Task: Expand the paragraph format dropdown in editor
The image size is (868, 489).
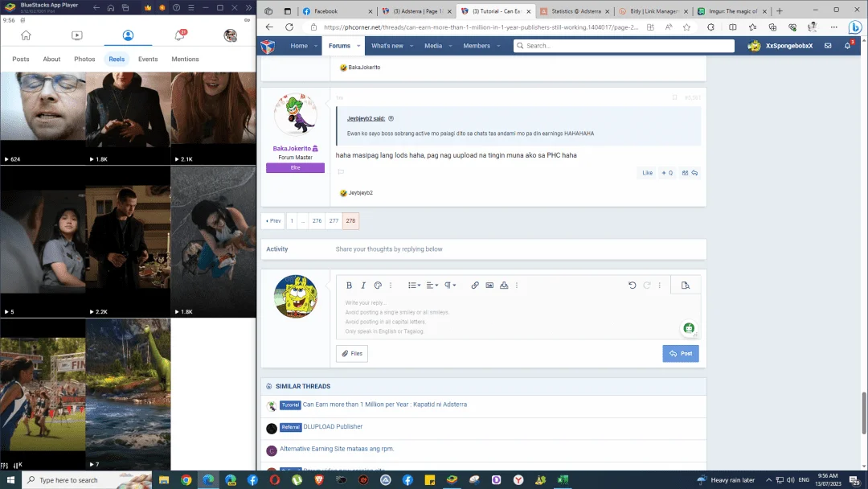Action: click(x=450, y=286)
